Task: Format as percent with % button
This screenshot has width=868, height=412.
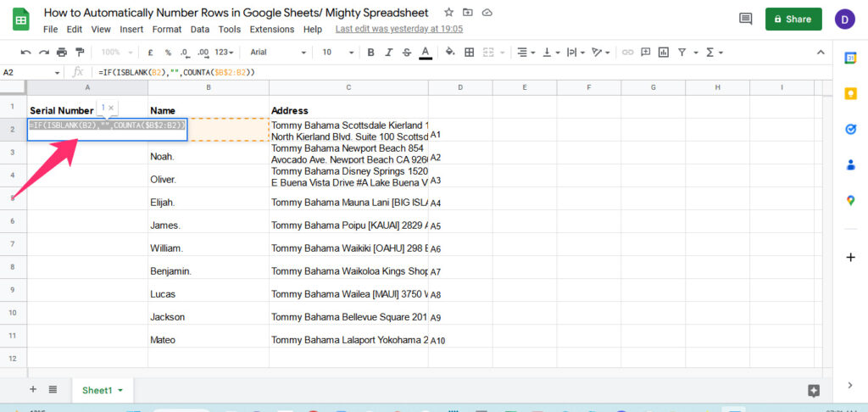Action: (x=168, y=52)
